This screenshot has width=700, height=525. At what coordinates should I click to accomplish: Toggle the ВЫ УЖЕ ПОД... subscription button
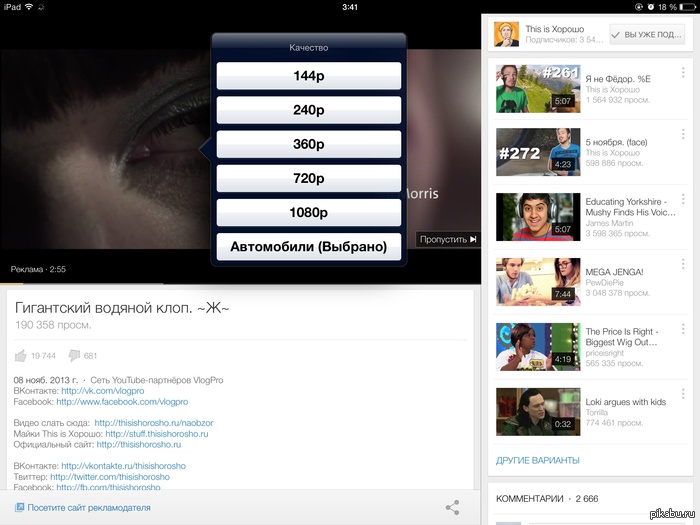pyautogui.click(x=647, y=34)
